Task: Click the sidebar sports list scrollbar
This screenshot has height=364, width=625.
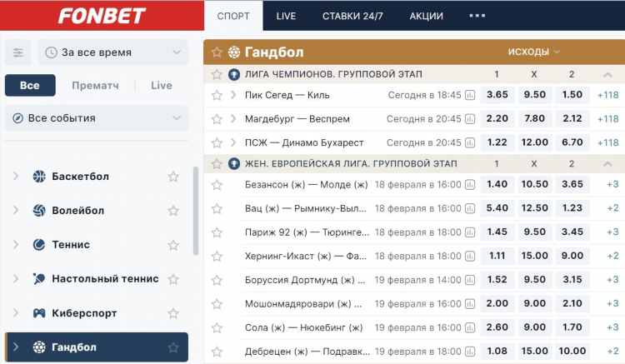Action: pyautogui.click(x=196, y=211)
